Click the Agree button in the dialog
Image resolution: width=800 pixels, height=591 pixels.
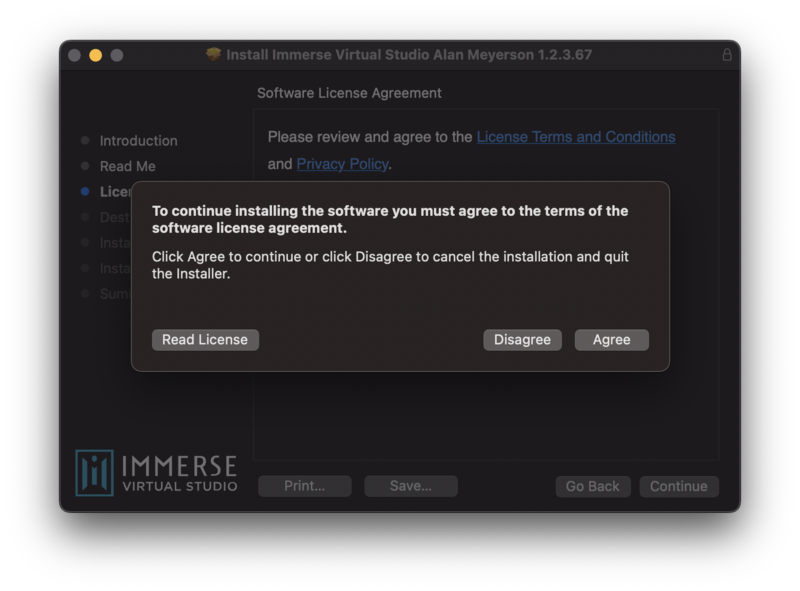(x=611, y=340)
